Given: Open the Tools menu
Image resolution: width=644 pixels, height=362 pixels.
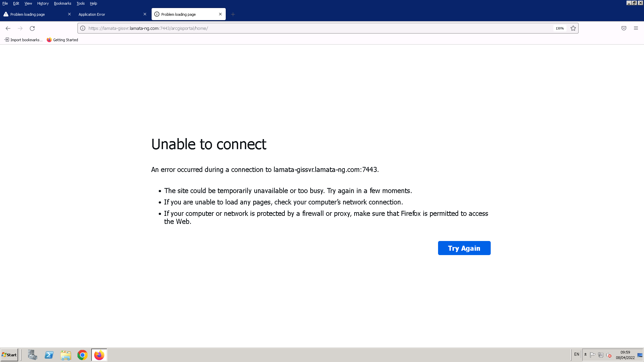Looking at the screenshot, I should coord(80,3).
